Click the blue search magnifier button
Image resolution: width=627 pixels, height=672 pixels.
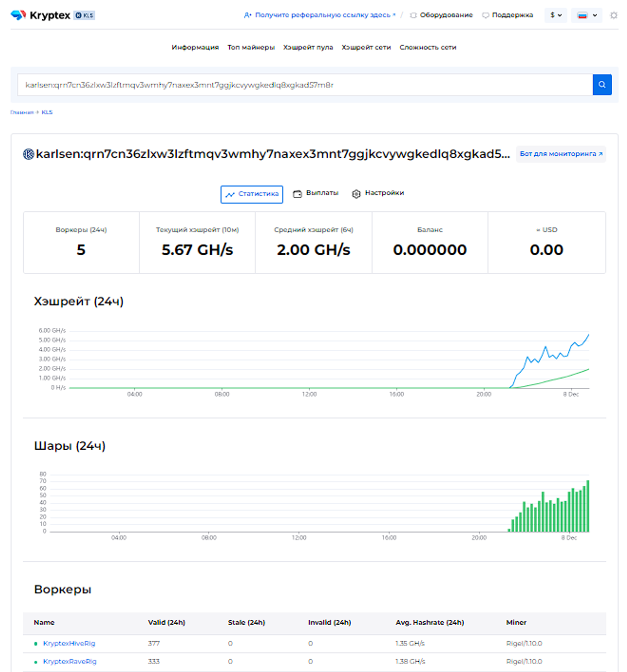602,85
